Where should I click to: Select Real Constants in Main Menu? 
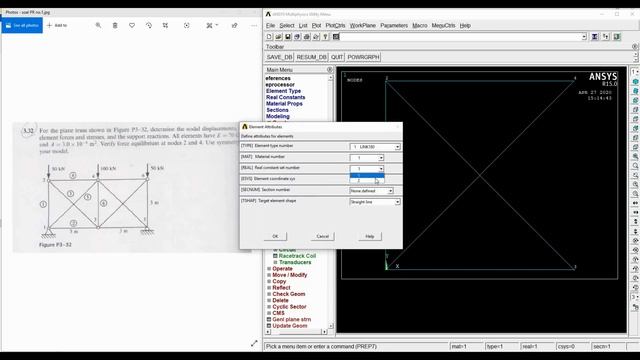[x=285, y=97]
